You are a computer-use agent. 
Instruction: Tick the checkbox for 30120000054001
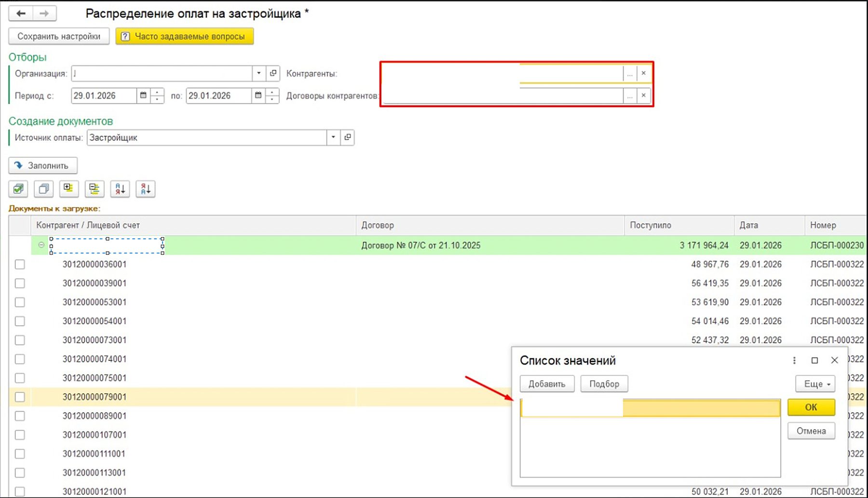[20, 321]
